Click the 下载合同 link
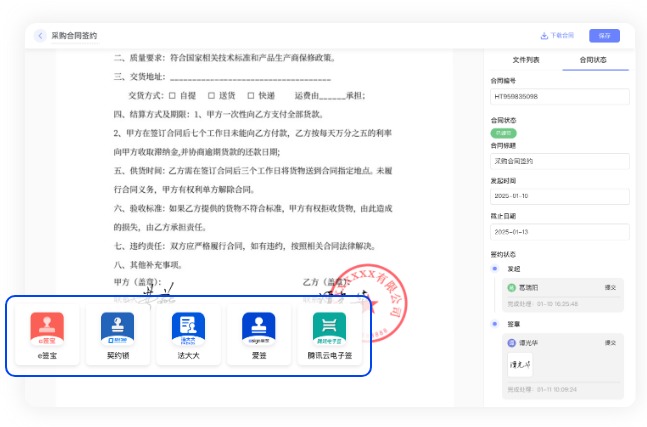The image size is (647, 427). (562, 35)
